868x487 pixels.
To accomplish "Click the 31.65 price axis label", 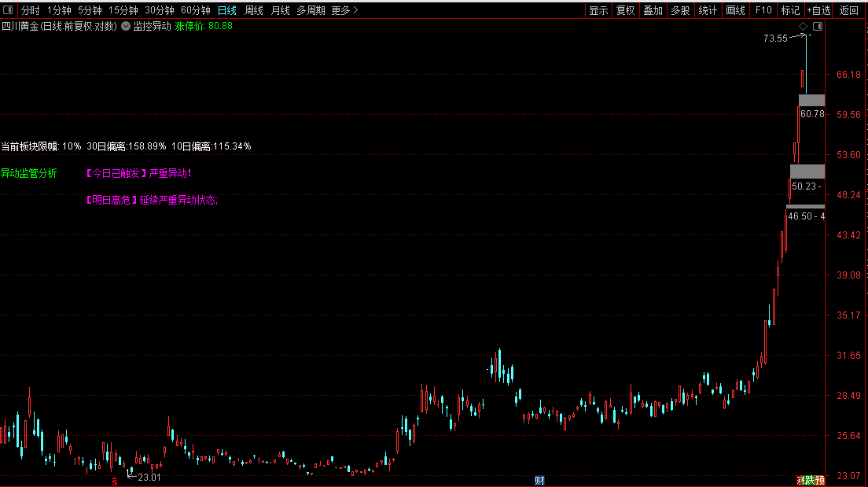I will (848, 355).
